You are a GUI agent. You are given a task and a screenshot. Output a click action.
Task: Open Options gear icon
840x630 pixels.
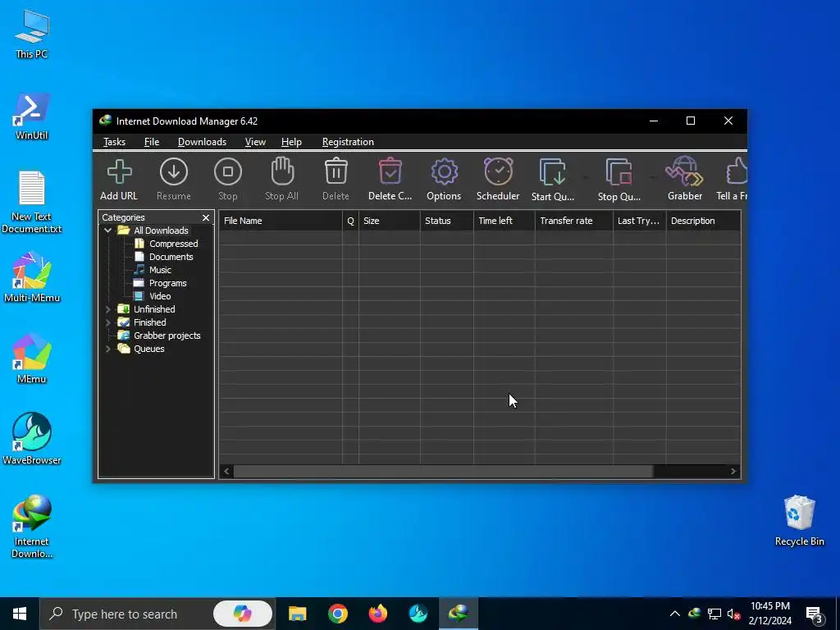point(444,172)
